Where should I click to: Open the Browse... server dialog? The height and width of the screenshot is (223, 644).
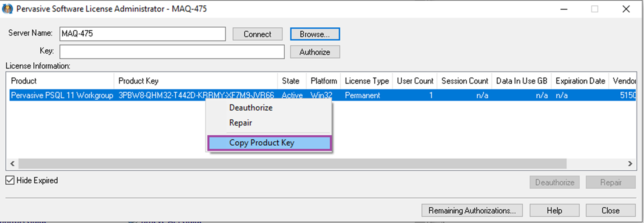315,34
